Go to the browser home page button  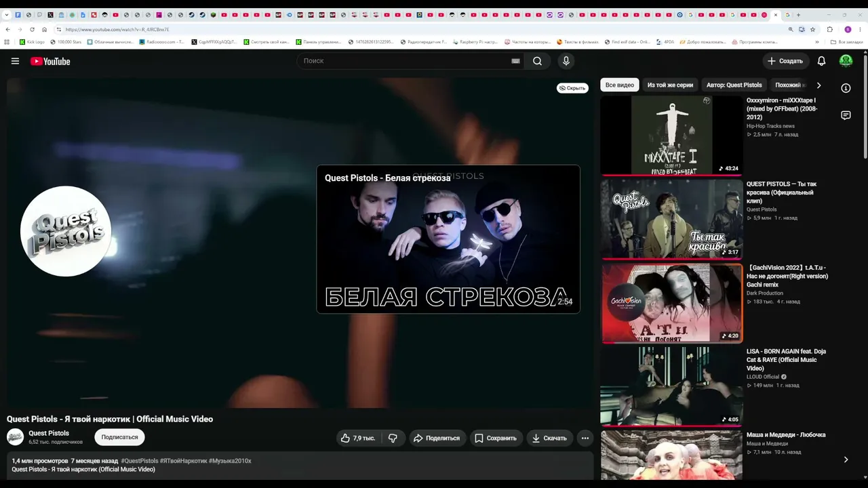(x=44, y=29)
